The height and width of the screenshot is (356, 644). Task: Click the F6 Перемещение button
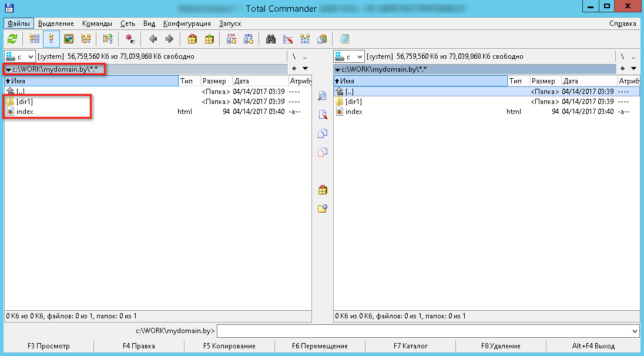[x=320, y=346]
